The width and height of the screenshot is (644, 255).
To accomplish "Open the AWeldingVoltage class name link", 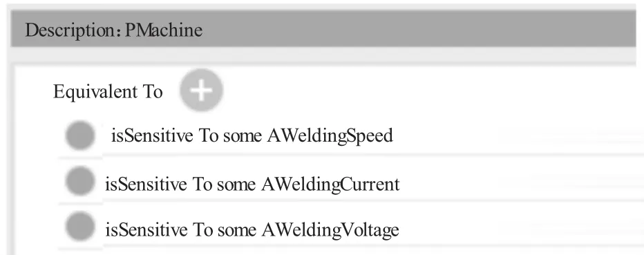I will click(x=330, y=229).
